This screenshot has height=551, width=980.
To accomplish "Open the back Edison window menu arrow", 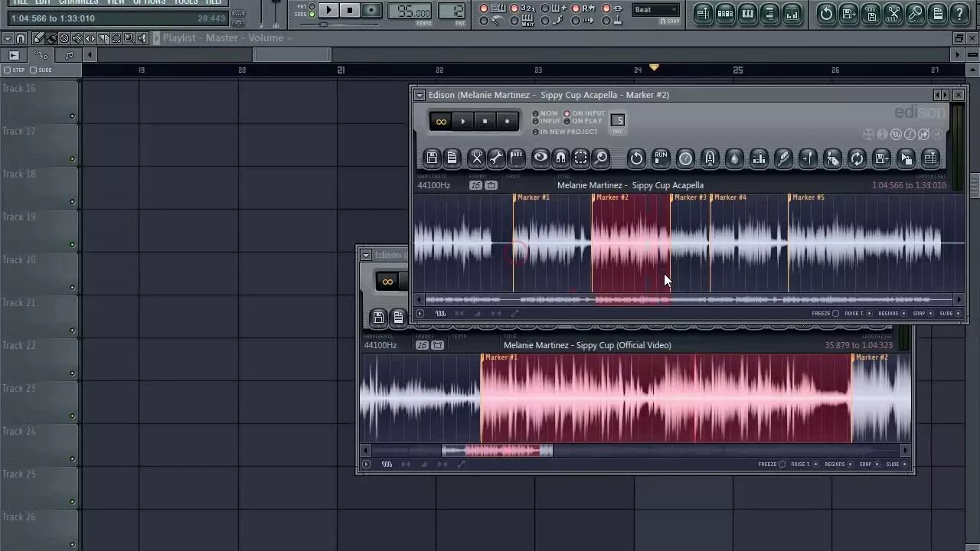I will coord(366,255).
